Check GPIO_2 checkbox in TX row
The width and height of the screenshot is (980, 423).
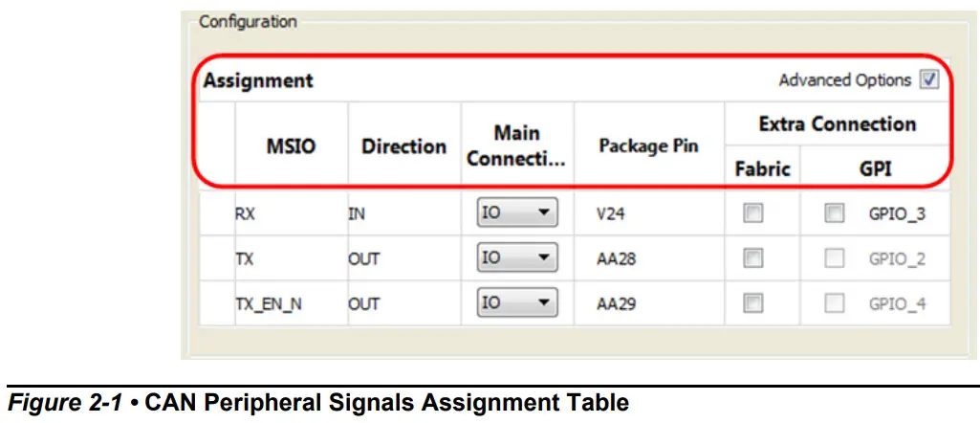pyautogui.click(x=835, y=258)
